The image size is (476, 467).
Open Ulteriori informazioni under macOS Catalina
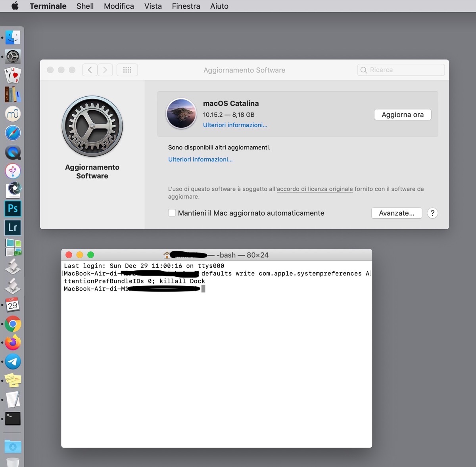pyautogui.click(x=235, y=125)
